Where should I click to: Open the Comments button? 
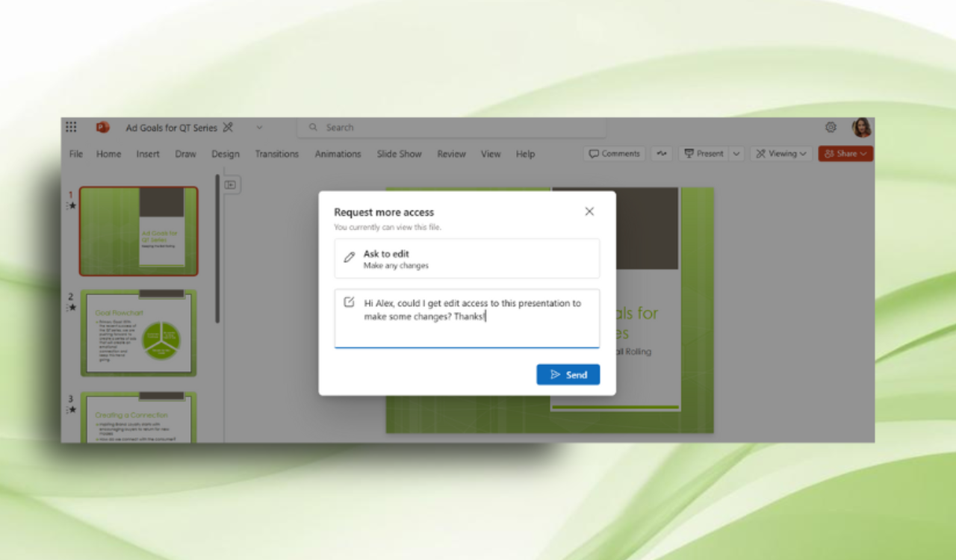(615, 154)
